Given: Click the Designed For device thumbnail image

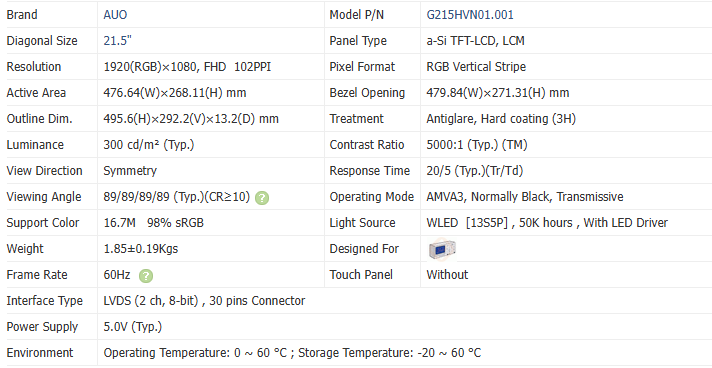Looking at the screenshot, I should click(442, 249).
